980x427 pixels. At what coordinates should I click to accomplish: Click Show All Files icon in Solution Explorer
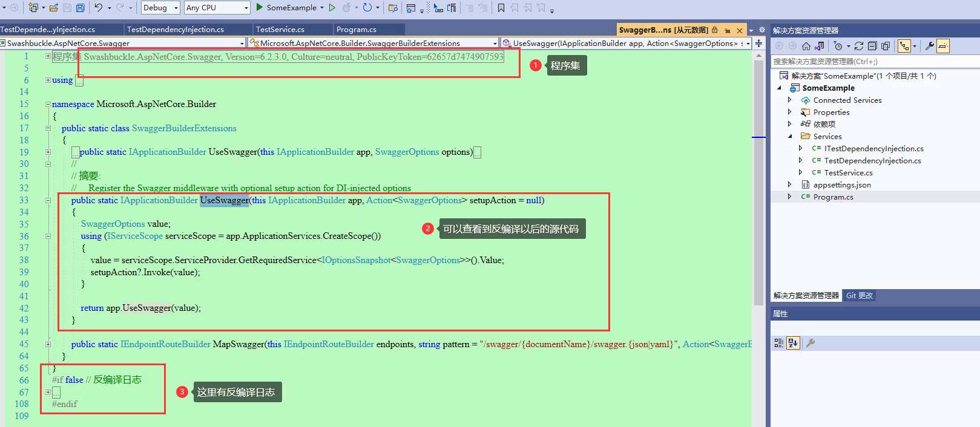pyautogui.click(x=886, y=46)
